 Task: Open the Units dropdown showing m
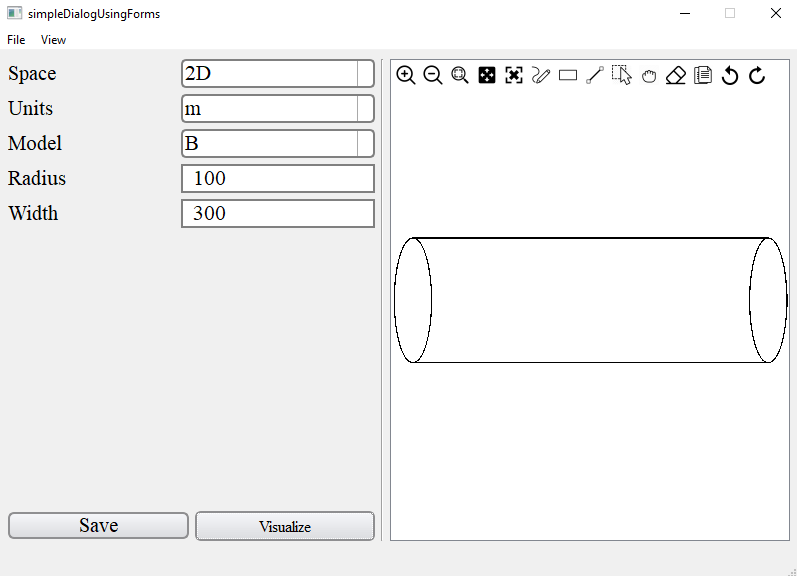point(278,108)
